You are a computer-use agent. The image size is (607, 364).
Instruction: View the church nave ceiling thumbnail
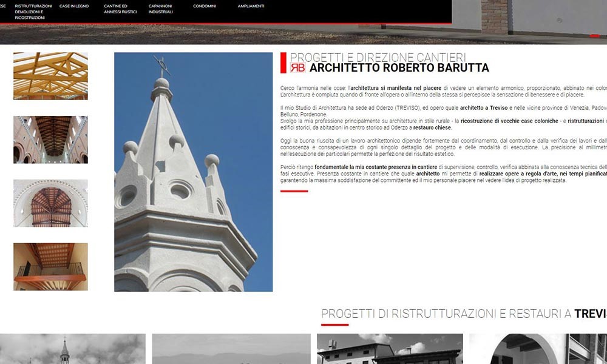[51, 140]
